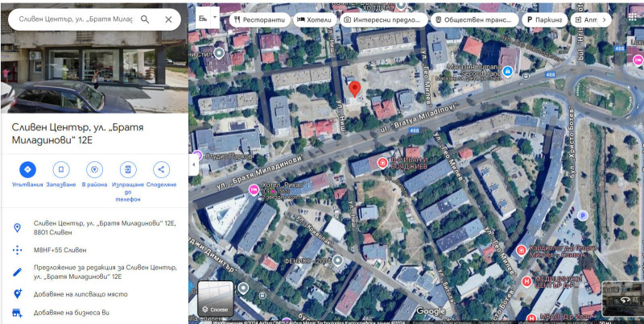The image size is (644, 324).
Task: Search nearby with the В района icon
Action: (94, 169)
